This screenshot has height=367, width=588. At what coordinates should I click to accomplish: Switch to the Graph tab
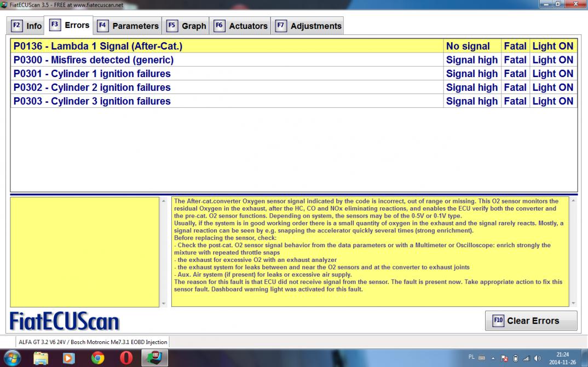point(185,26)
